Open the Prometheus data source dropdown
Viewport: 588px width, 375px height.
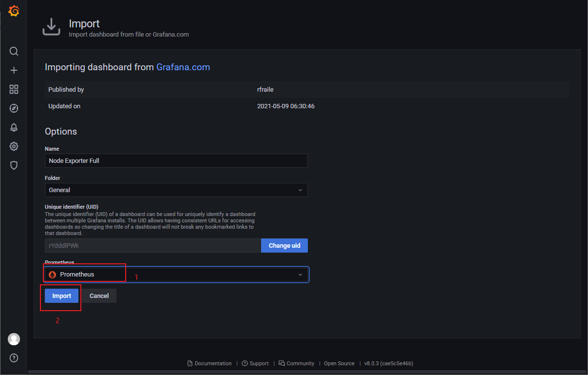click(176, 275)
